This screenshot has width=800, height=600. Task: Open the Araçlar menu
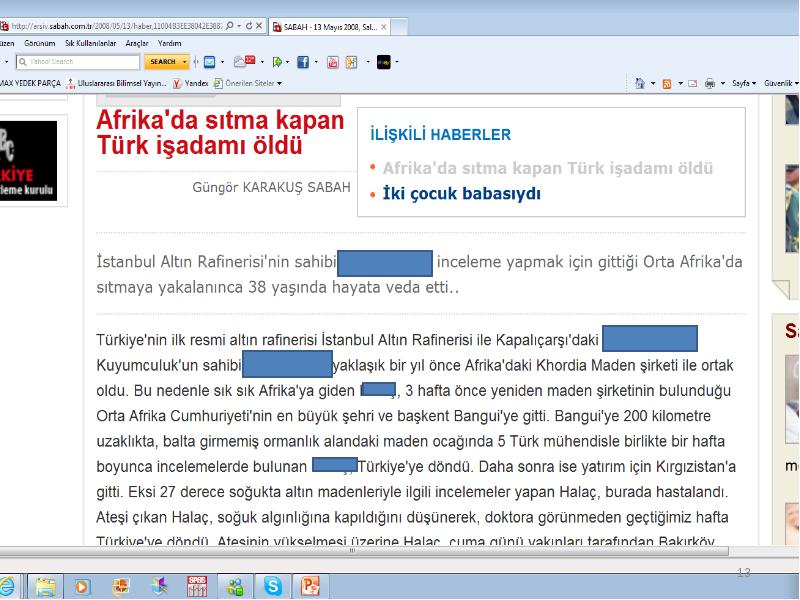tap(137, 43)
